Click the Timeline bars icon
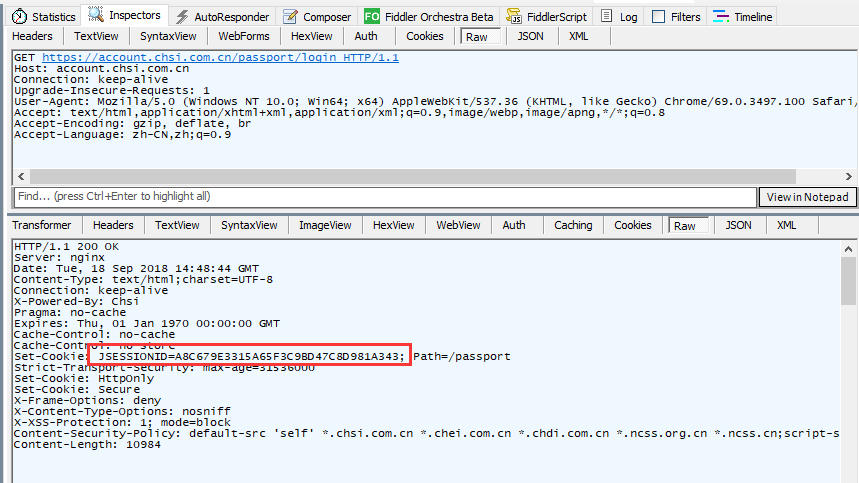This screenshot has width=859, height=483. pos(721,16)
